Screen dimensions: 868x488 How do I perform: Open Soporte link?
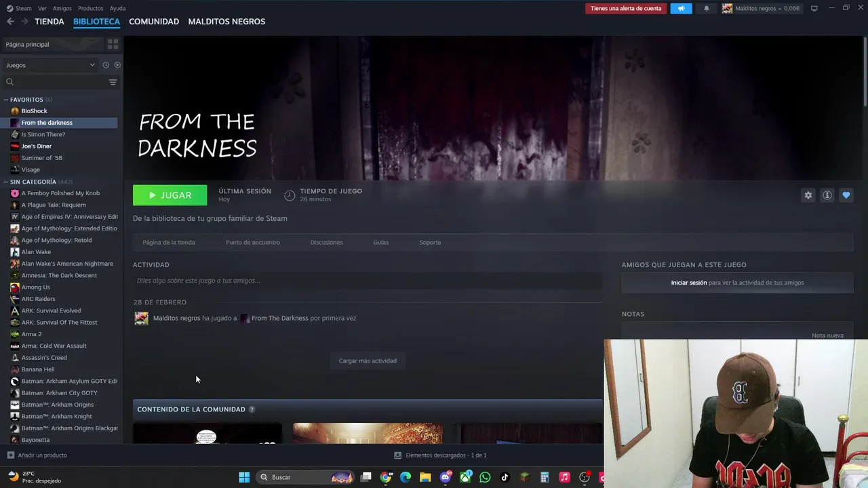(x=430, y=243)
